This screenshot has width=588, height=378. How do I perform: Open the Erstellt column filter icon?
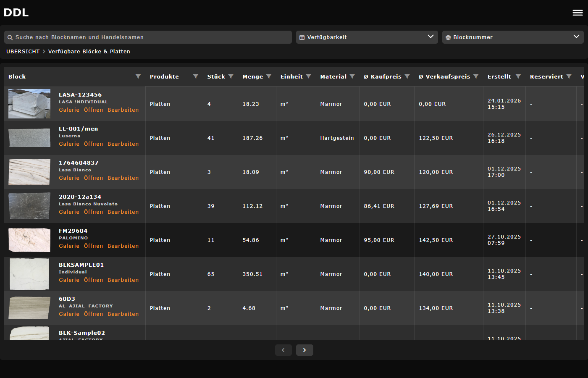pyautogui.click(x=518, y=76)
